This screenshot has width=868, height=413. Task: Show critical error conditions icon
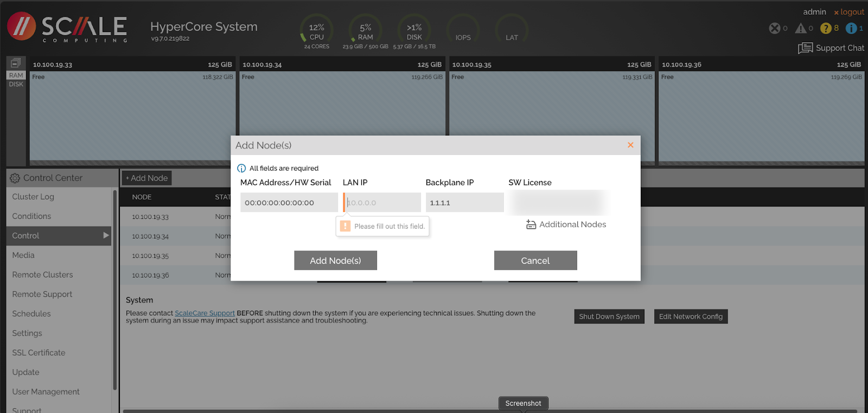point(775,28)
